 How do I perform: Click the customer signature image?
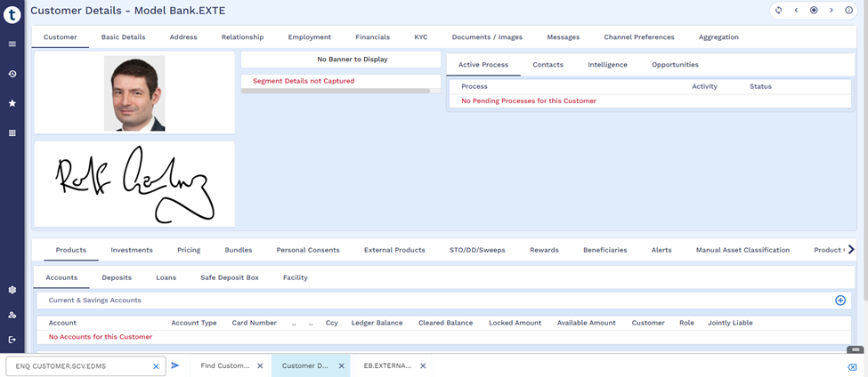(134, 183)
